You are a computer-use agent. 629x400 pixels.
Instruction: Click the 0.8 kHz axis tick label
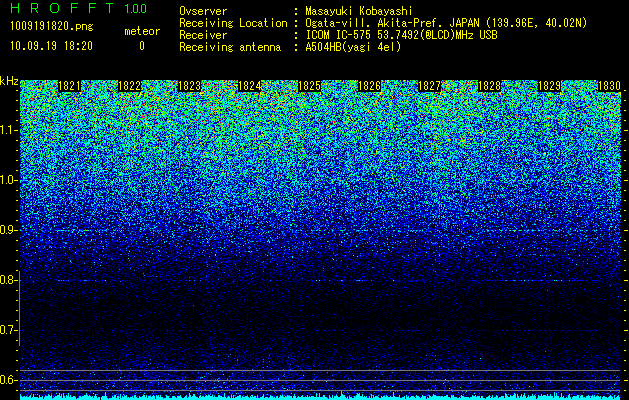tap(8, 280)
